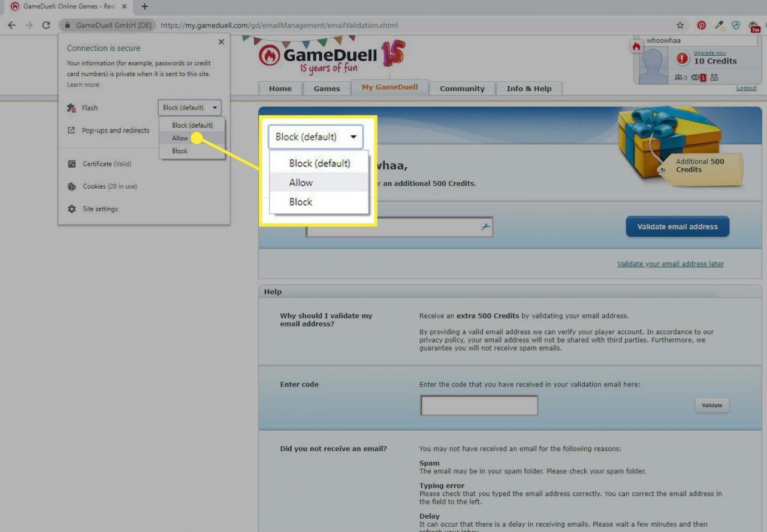Click the Upgrade now link
Viewport: 767px width, 532px height.
click(709, 53)
